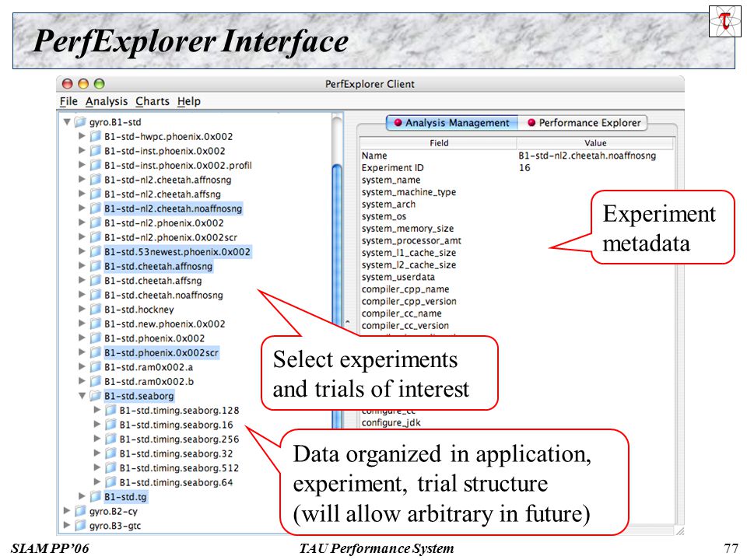Open the File menu
The height and width of the screenshot is (560, 747).
(68, 101)
